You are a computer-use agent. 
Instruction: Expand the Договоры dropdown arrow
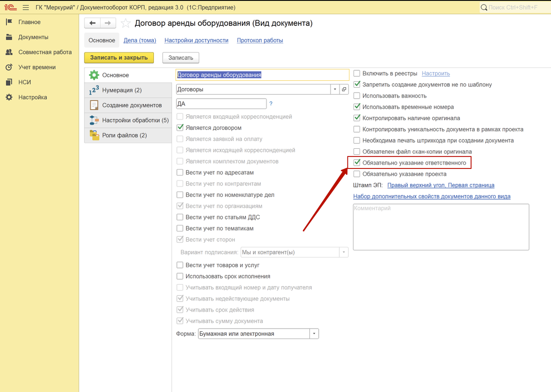point(335,90)
